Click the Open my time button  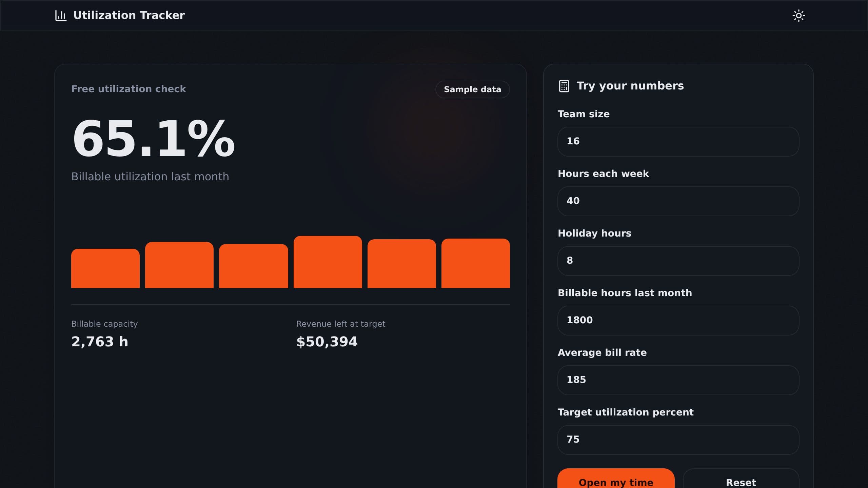pyautogui.click(x=616, y=479)
